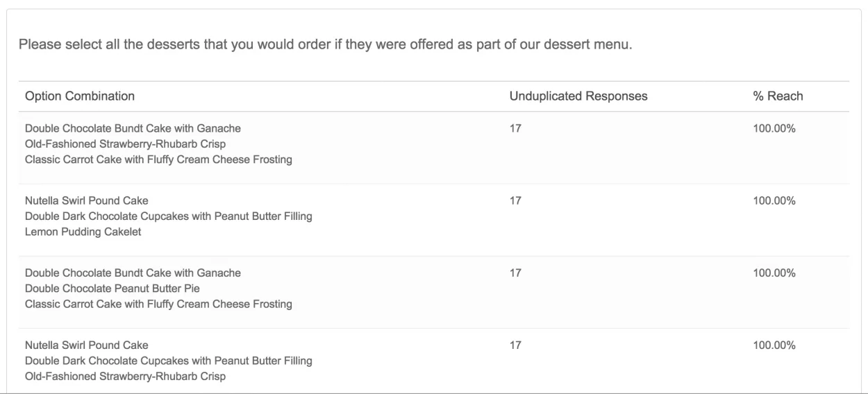Click Double Chocolate Bundt Cake in third row
Image resolution: width=868 pixels, height=394 pixels.
pyautogui.click(x=133, y=273)
